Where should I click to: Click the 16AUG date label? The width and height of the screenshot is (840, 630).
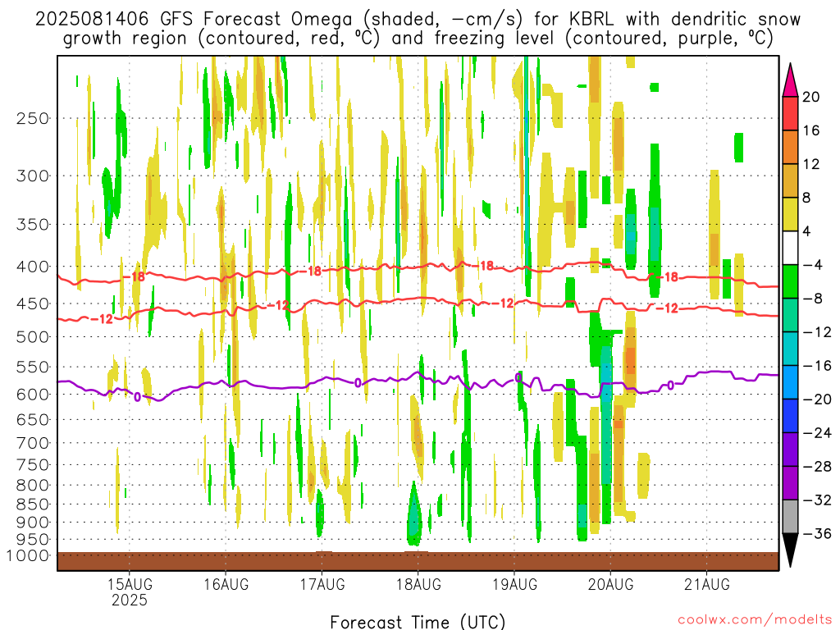click(226, 584)
